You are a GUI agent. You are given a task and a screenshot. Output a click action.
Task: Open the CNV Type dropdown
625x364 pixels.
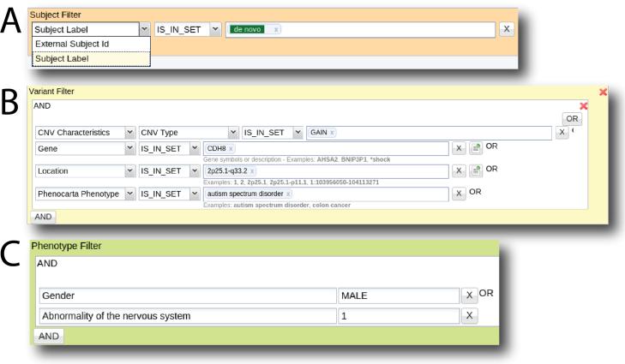[232, 133]
